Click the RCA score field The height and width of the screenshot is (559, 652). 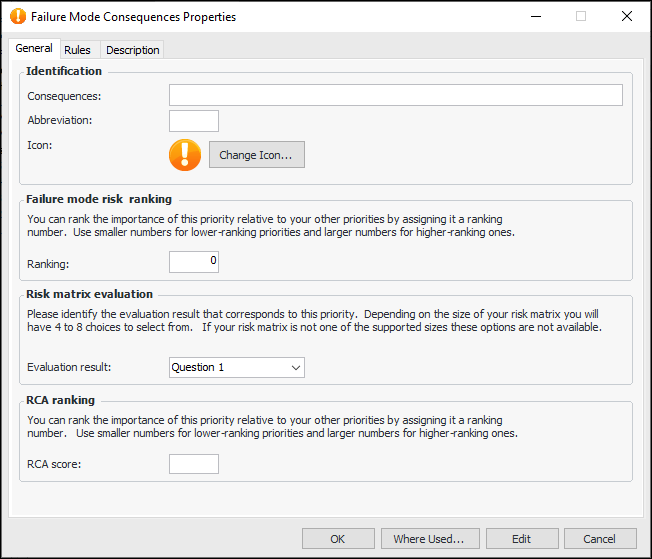pyautogui.click(x=193, y=464)
